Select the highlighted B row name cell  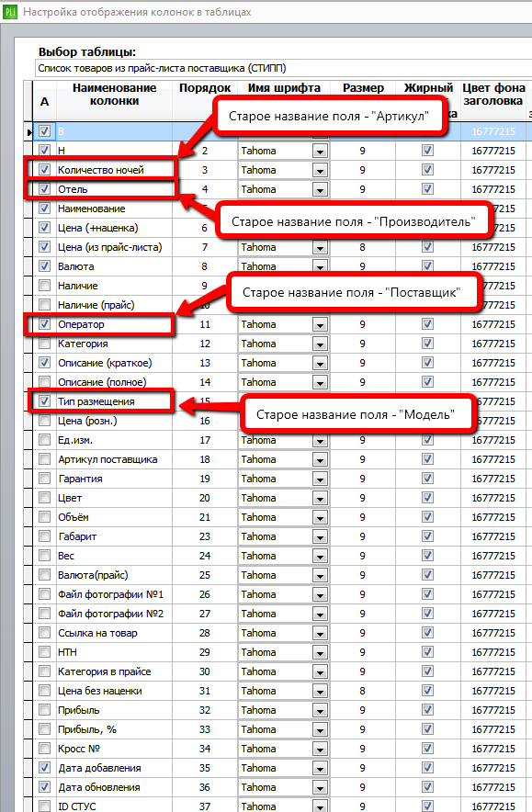114,131
